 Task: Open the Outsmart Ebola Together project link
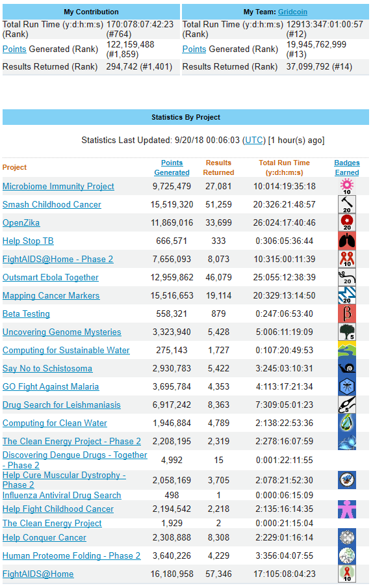point(51,278)
